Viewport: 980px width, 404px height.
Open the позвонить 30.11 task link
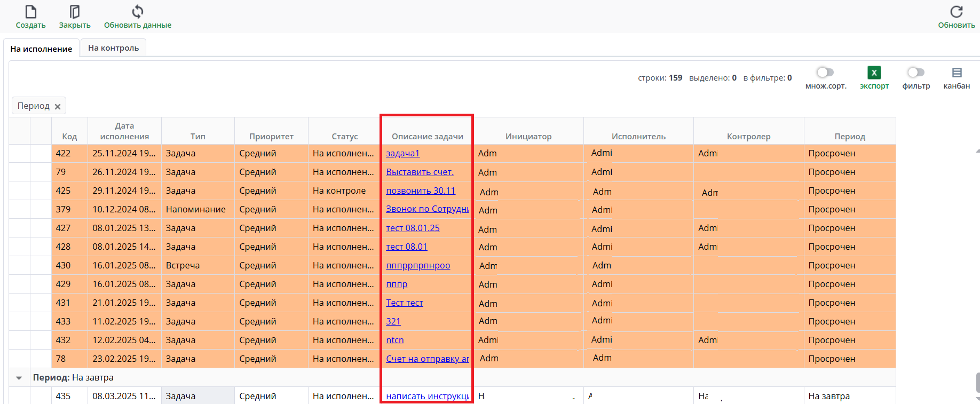(x=420, y=191)
